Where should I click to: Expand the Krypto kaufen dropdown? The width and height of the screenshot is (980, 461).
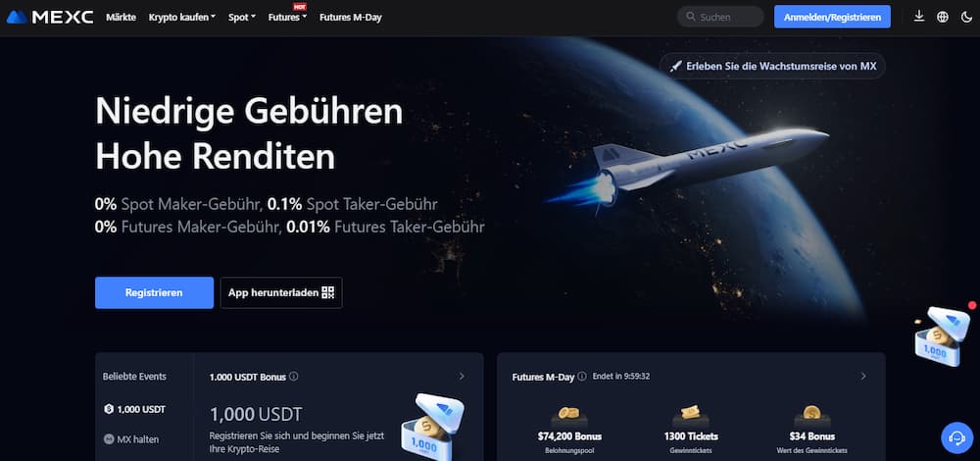tap(182, 18)
